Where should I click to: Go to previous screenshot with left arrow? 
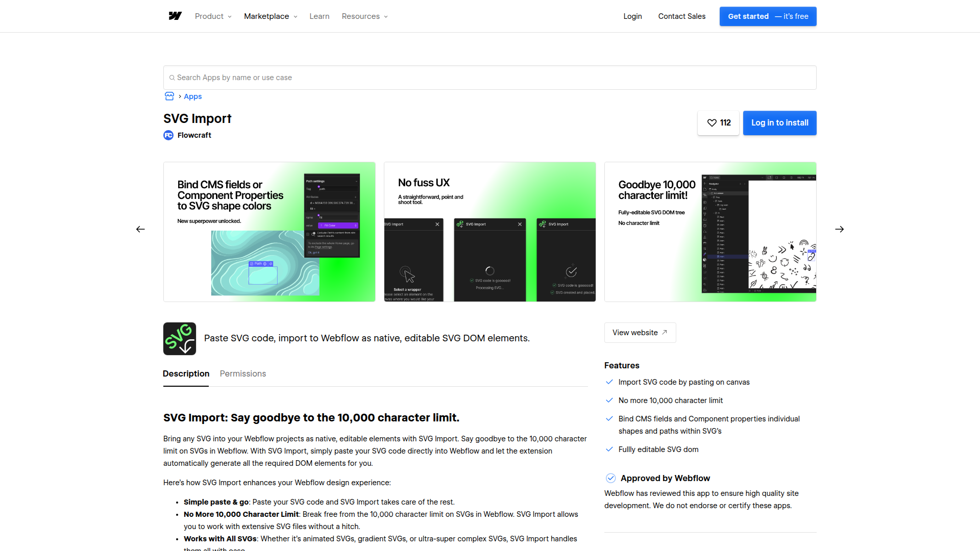140,230
